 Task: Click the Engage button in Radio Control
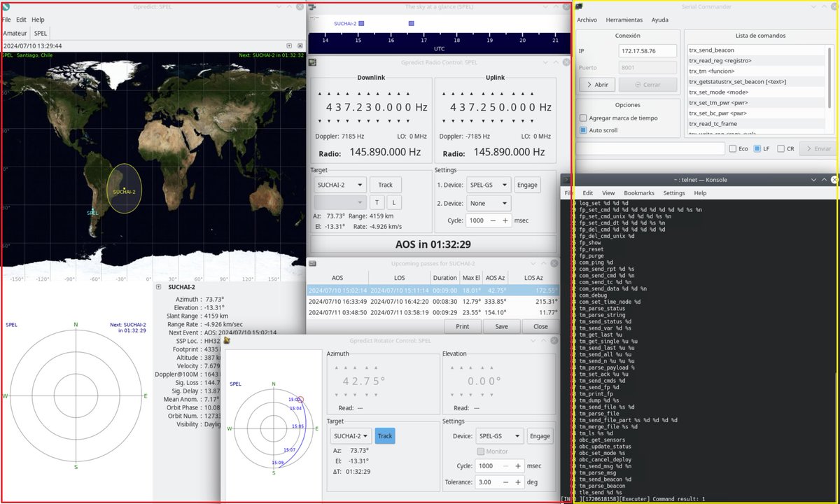[x=527, y=184]
